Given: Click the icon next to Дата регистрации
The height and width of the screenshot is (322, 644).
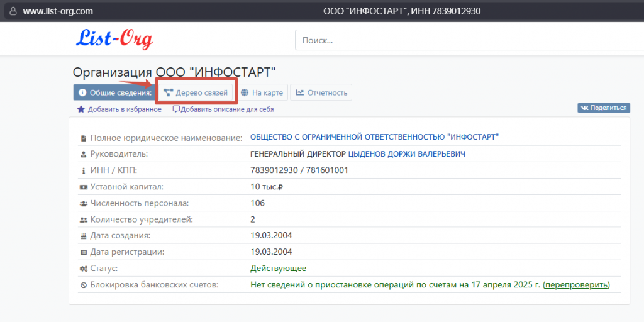Looking at the screenshot, I should 84,252.
